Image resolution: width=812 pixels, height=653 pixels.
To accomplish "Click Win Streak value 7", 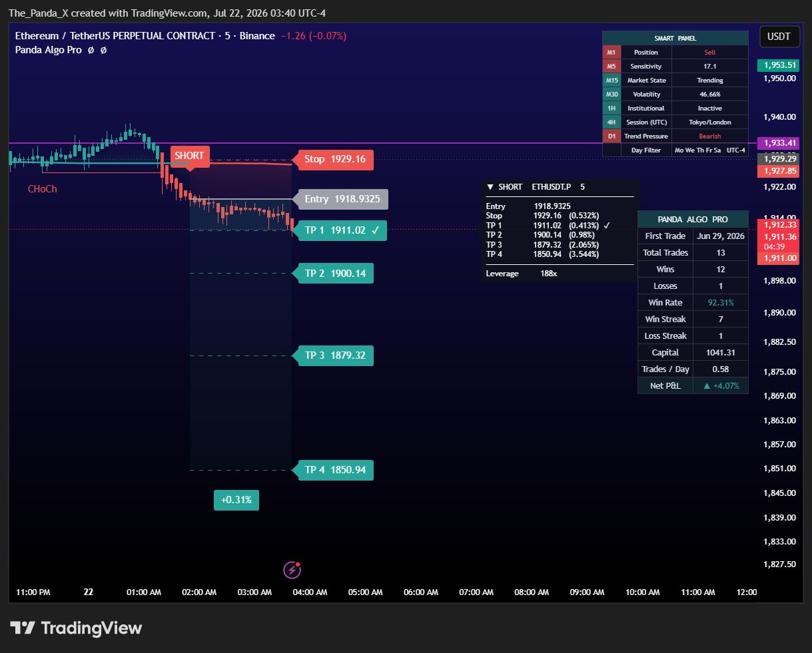I will pyautogui.click(x=721, y=319).
